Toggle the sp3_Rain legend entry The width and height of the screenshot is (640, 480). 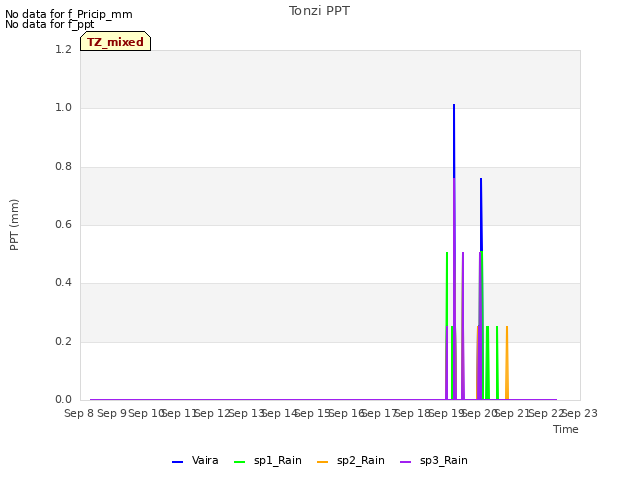433,461
